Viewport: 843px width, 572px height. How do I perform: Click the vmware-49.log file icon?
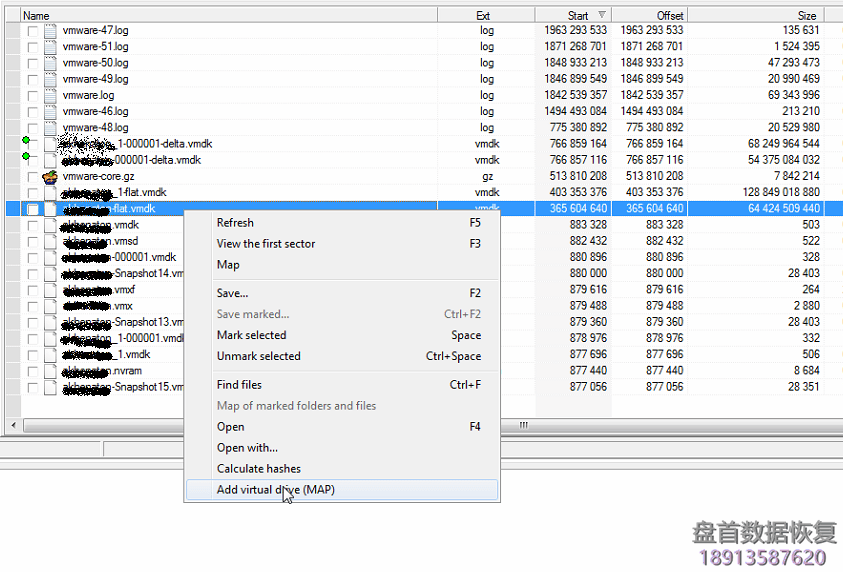50,79
